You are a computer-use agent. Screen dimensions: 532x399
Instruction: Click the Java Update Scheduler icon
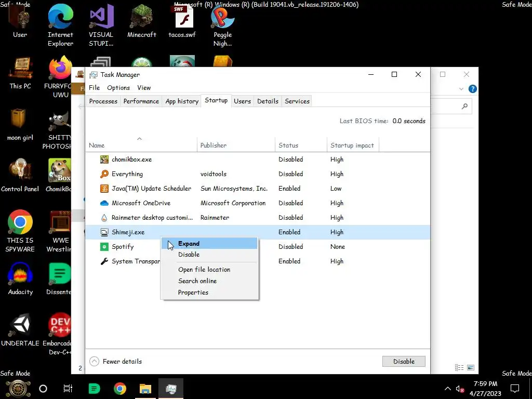point(104,188)
